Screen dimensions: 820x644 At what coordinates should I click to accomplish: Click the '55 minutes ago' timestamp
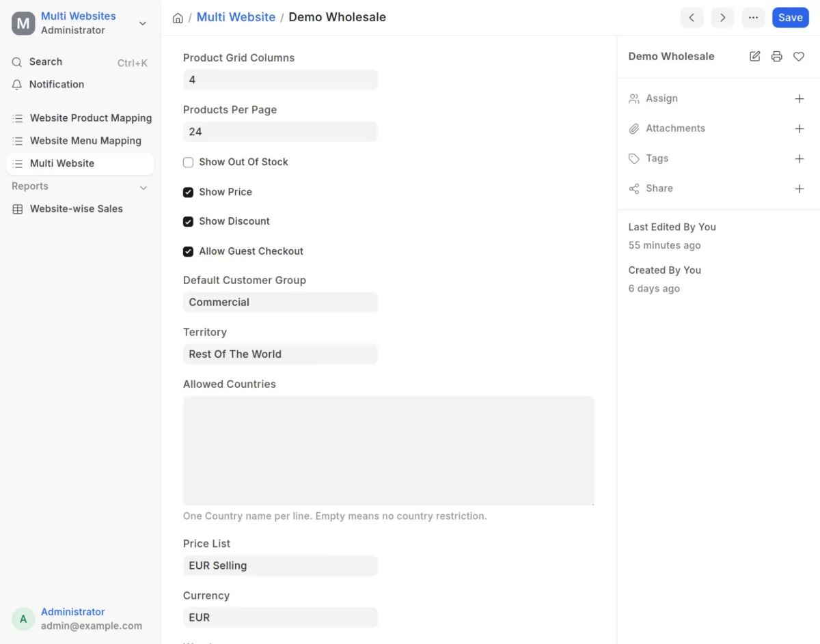point(664,245)
